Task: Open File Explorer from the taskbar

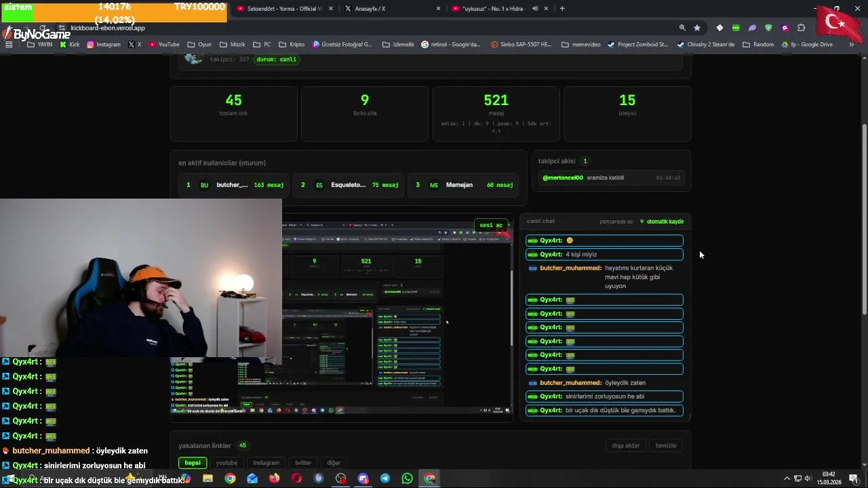Action: click(208, 479)
